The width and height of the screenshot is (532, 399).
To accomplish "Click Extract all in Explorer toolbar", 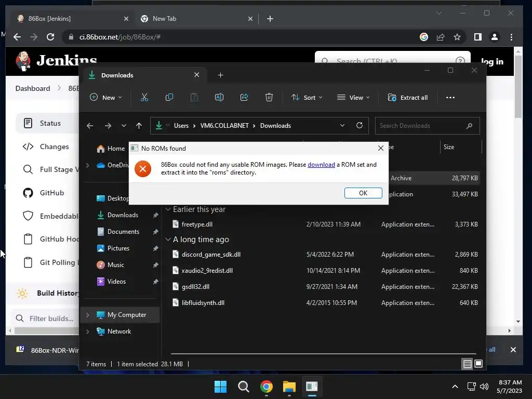I will [x=407, y=97].
